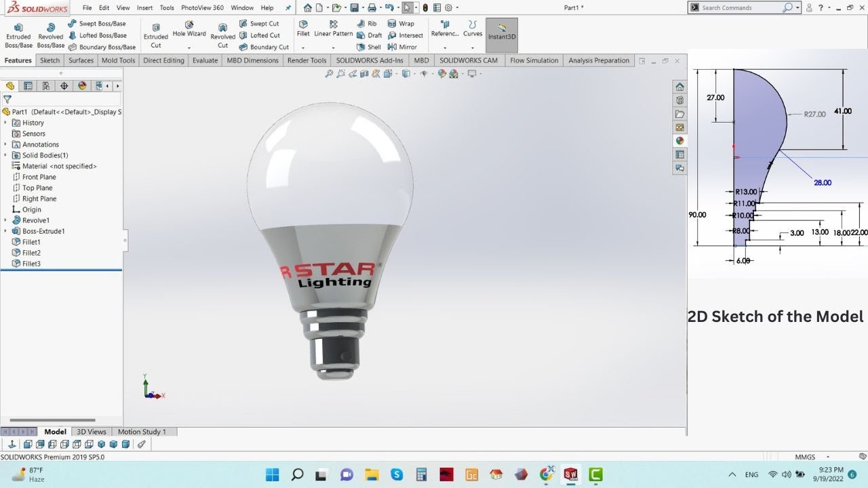The width and height of the screenshot is (868, 488).
Task: Open the Motion Study 1 tab
Action: pos(142,432)
